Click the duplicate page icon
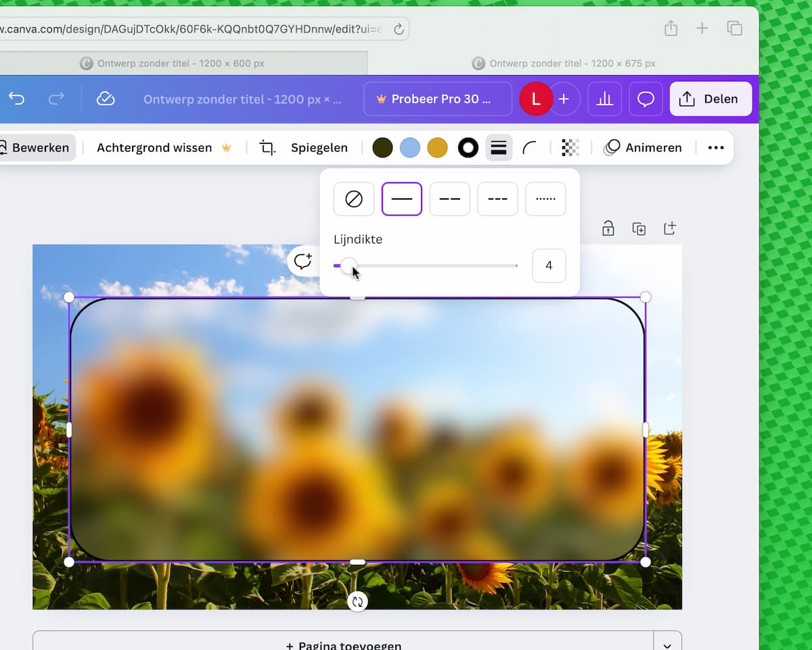 [x=639, y=229]
